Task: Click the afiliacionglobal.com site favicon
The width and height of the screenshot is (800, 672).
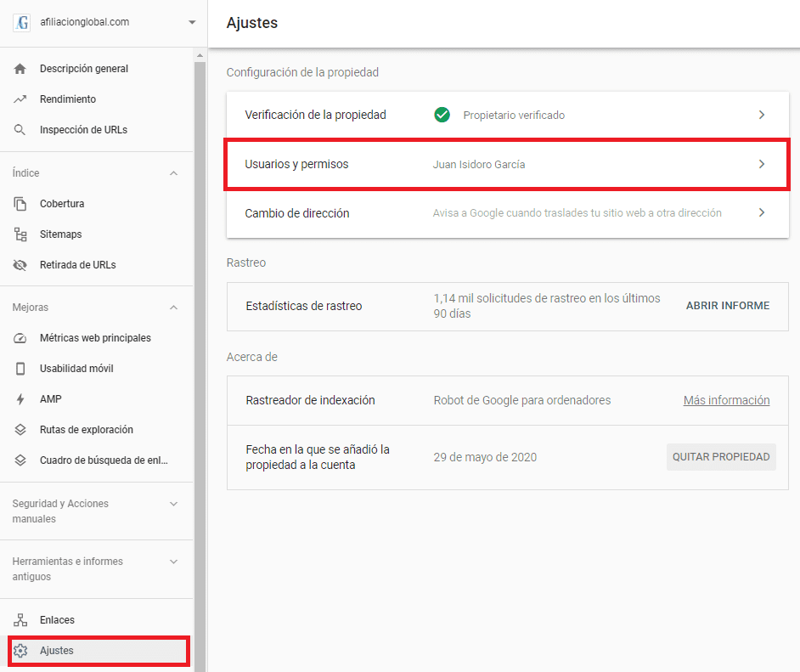Action: 21,22
